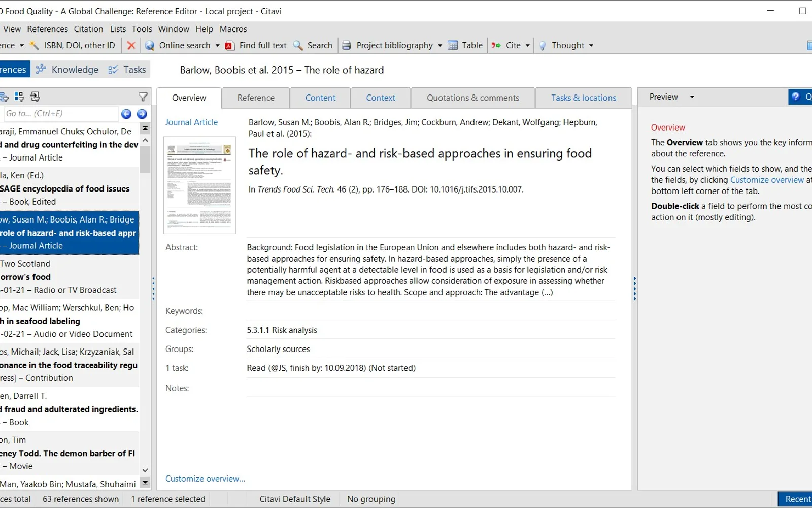Click the Tasks planner icon
The width and height of the screenshot is (812, 508).
pyautogui.click(x=113, y=70)
